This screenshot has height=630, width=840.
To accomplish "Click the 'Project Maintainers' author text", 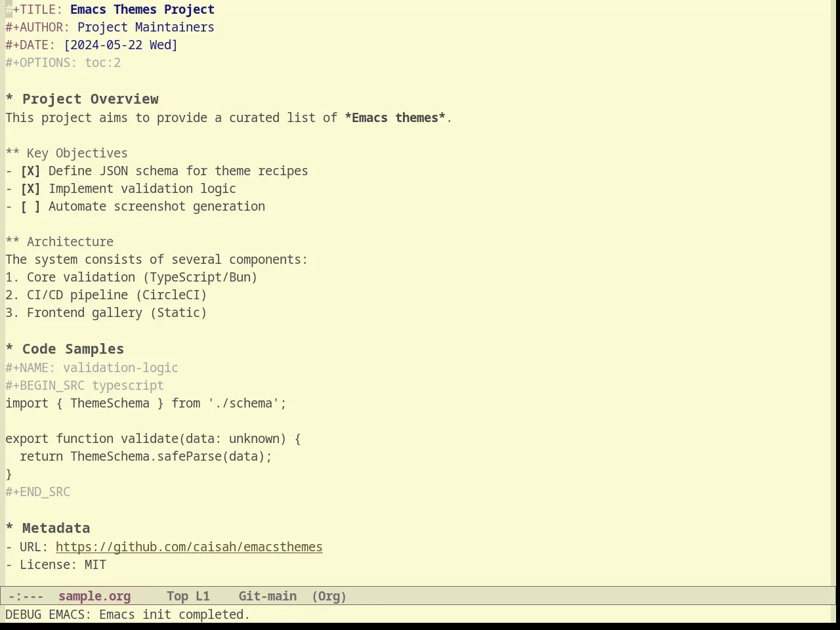I will pos(146,28).
